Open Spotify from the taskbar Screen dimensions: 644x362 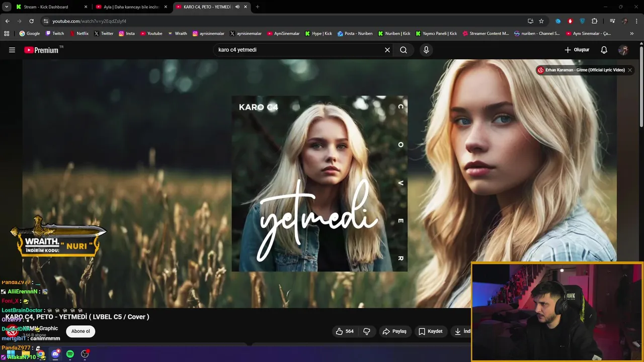pos(70,354)
